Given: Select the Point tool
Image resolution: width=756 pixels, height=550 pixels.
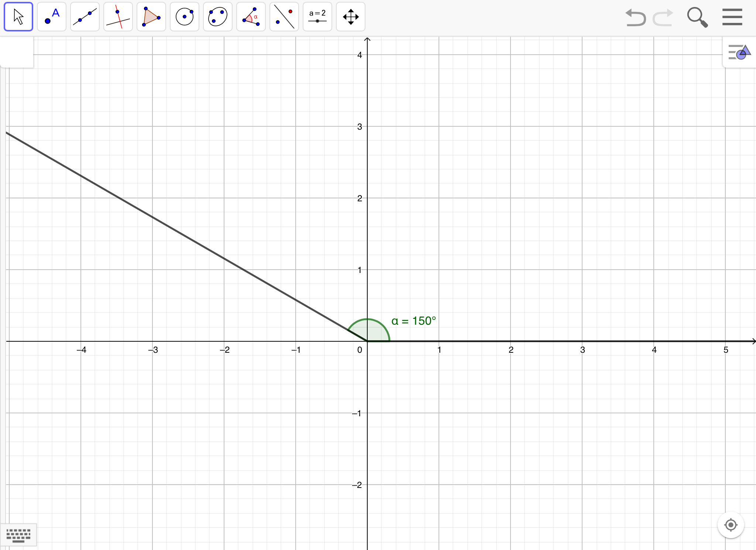Looking at the screenshot, I should [x=52, y=17].
